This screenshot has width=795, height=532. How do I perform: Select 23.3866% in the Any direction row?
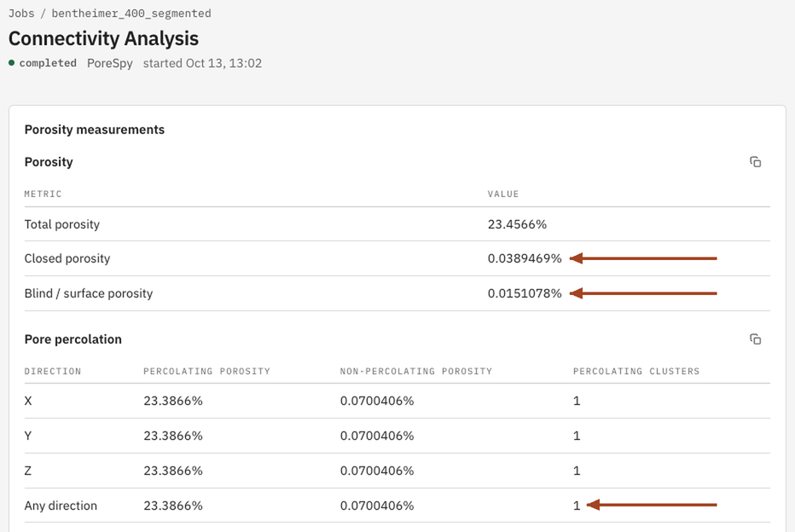pyautogui.click(x=173, y=506)
